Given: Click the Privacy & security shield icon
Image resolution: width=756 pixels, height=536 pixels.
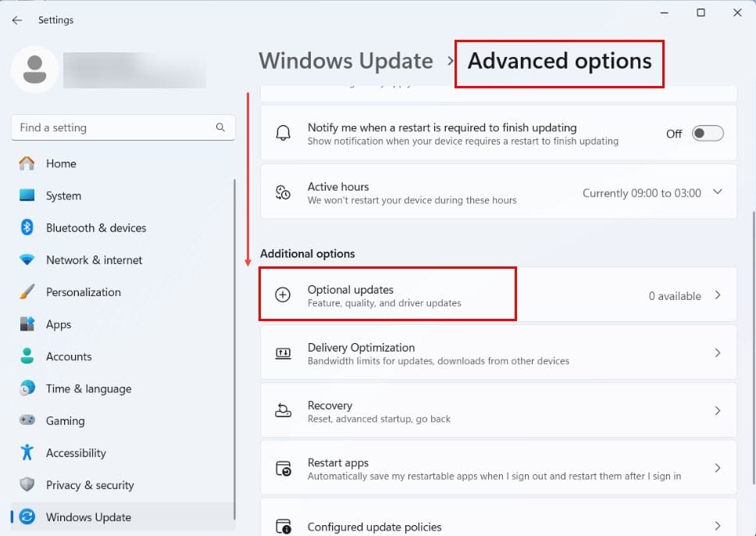Looking at the screenshot, I should pyautogui.click(x=27, y=484).
